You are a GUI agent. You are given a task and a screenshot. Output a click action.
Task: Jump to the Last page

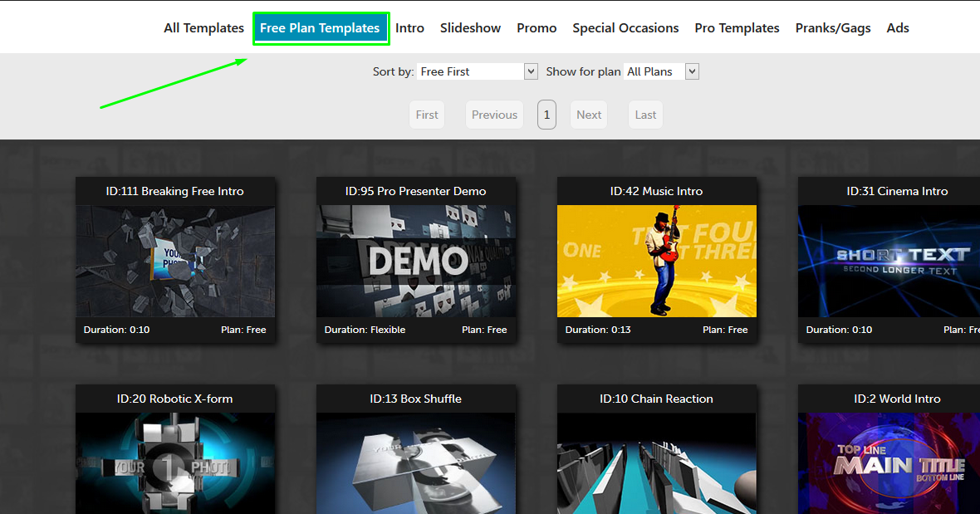644,114
